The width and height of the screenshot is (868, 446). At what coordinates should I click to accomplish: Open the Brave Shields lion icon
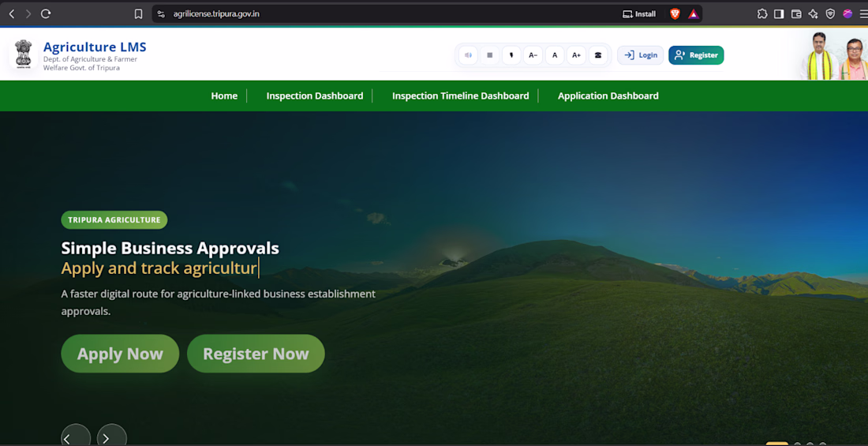pyautogui.click(x=675, y=14)
